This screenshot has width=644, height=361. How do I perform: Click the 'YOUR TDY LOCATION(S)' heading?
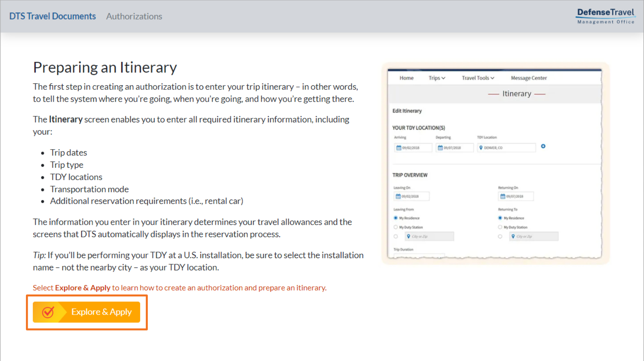[x=419, y=128]
